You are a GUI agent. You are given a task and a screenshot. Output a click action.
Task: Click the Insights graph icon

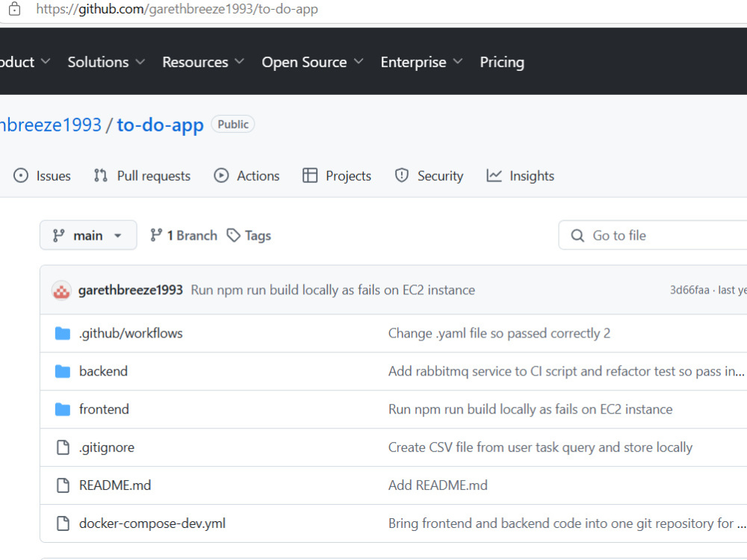(494, 175)
